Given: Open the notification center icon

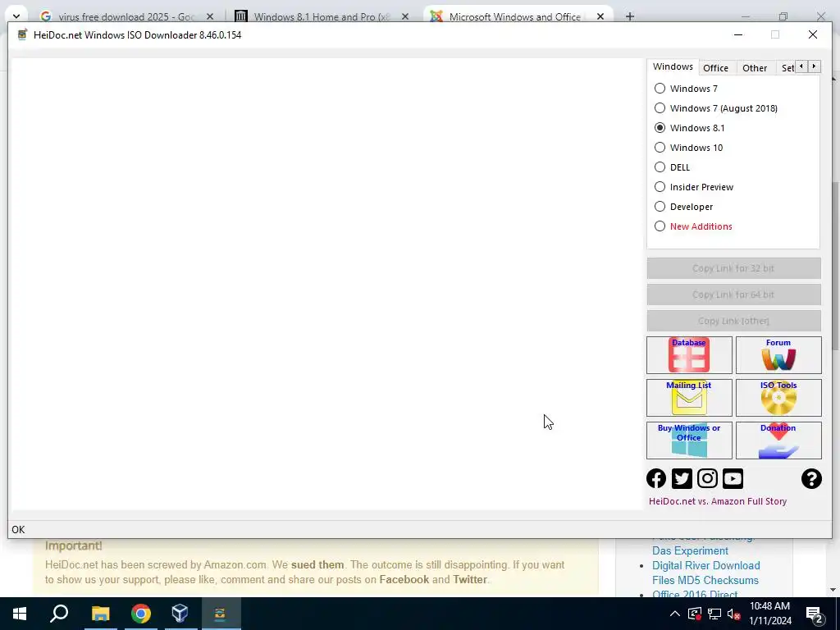Looking at the screenshot, I should coord(815,614).
